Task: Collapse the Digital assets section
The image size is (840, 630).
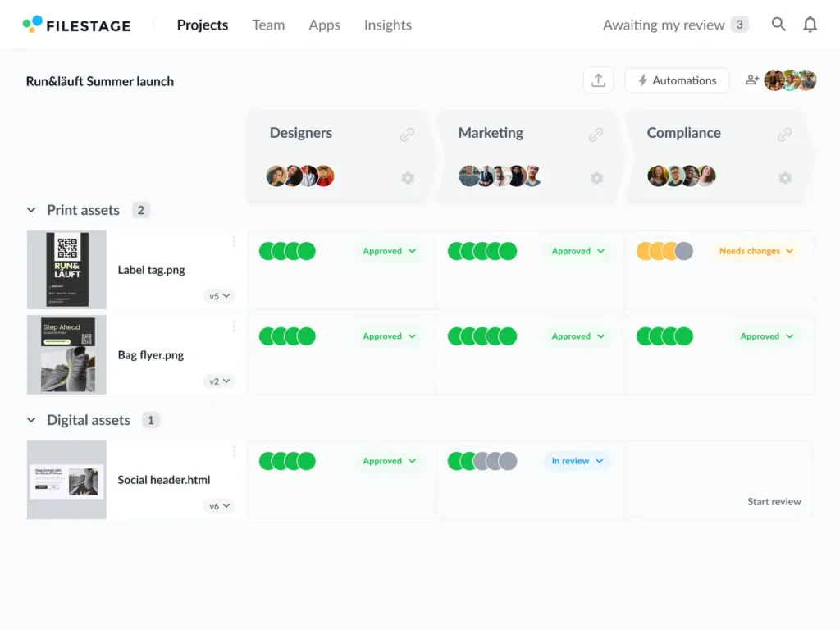Action: [x=31, y=419]
